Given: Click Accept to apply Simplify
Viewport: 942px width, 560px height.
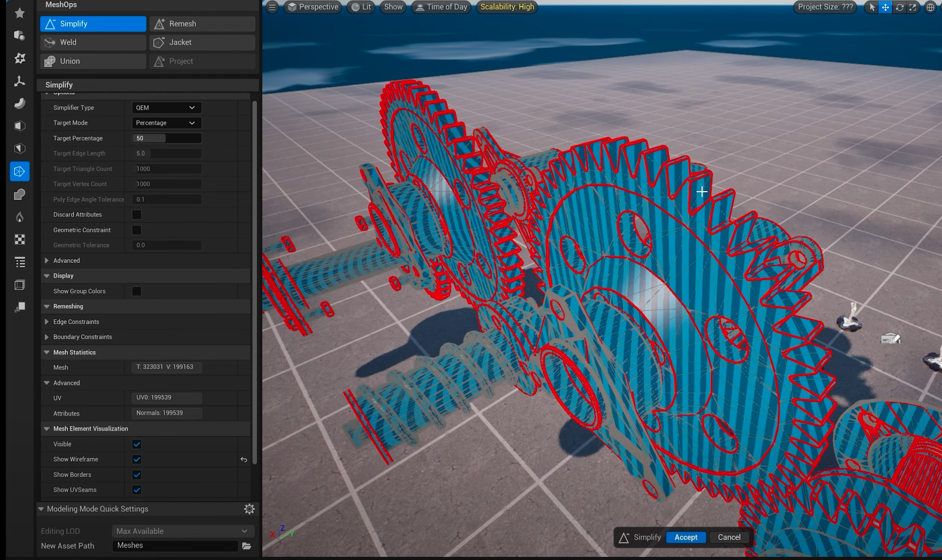Looking at the screenshot, I should tap(686, 537).
